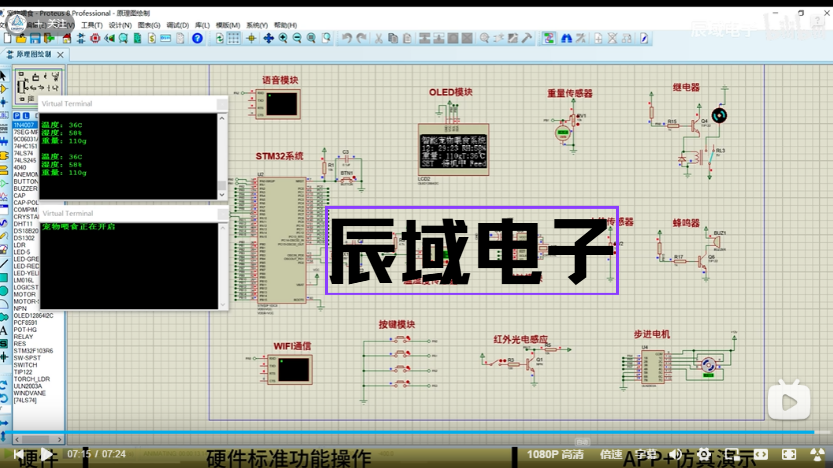
Task: Open the Bill of Materials dollar icon
Action: tap(151, 38)
